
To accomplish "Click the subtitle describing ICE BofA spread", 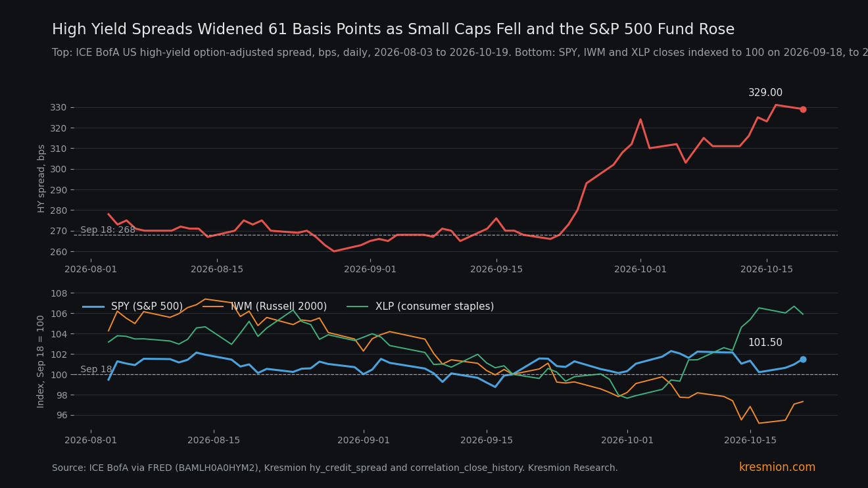I will click(460, 53).
